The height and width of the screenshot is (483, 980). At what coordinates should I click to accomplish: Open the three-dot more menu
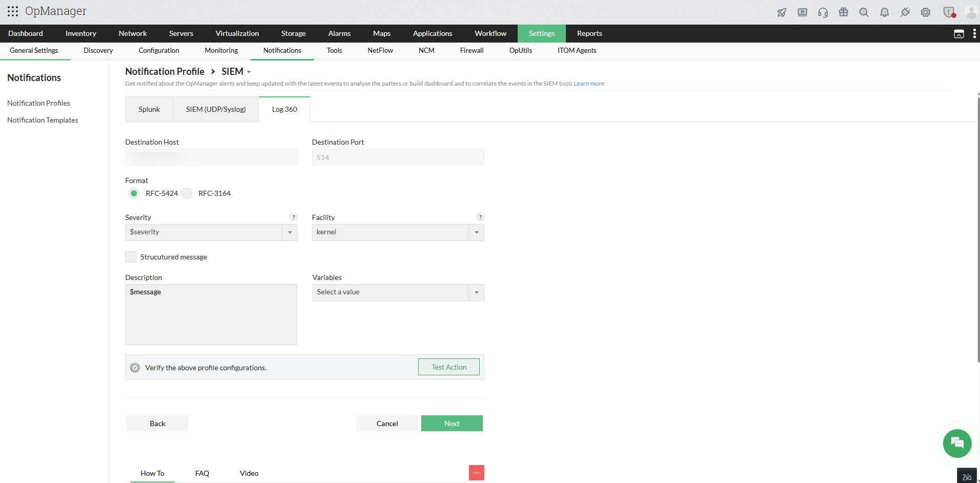(x=974, y=34)
